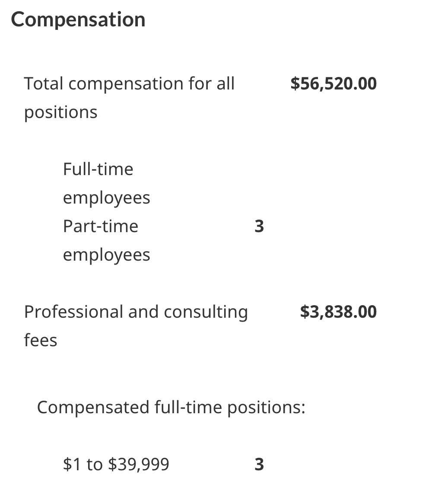The width and height of the screenshot is (432, 504).
Task: Select the $3,838.00 consulting fees amount
Action: [338, 312]
